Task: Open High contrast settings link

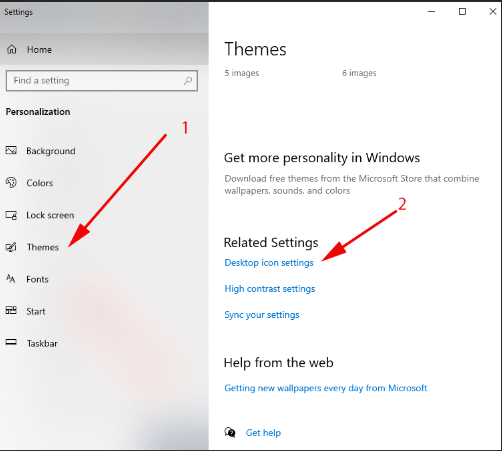Action: click(x=270, y=289)
